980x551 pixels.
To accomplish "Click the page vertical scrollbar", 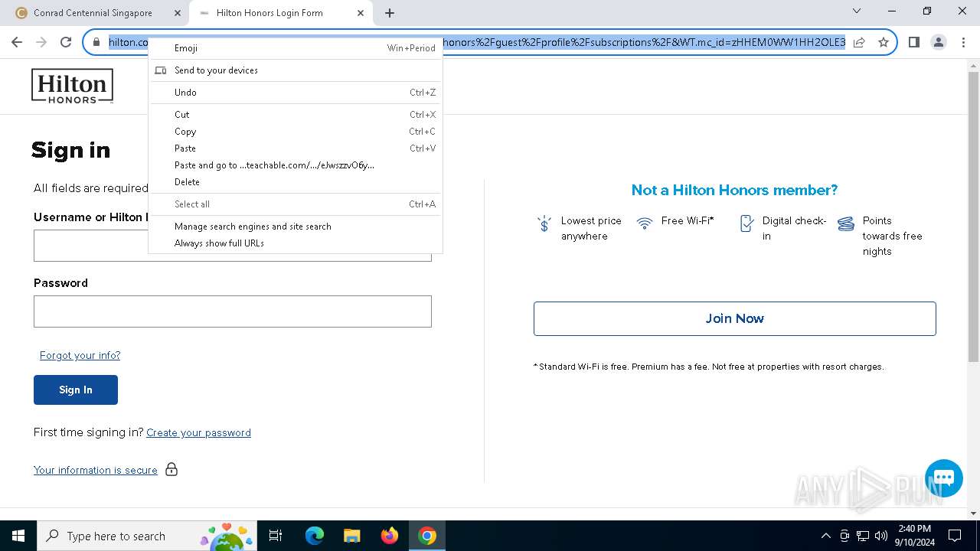I will pyautogui.click(x=973, y=217).
